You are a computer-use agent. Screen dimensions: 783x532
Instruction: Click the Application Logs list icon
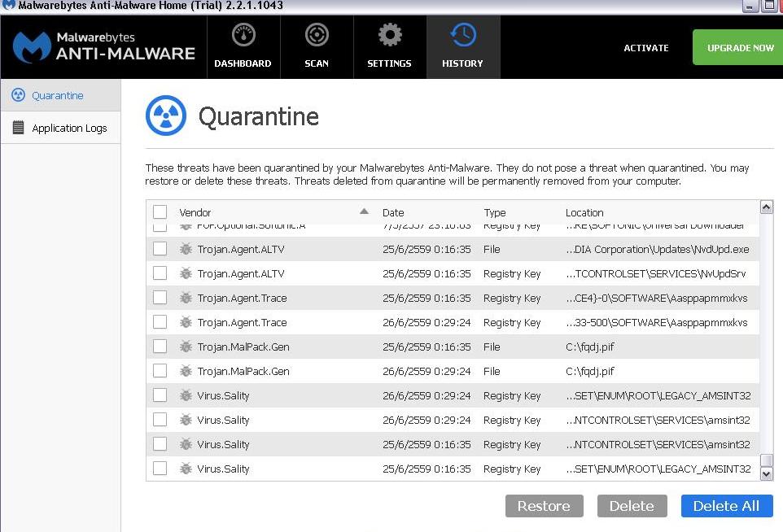click(x=19, y=128)
